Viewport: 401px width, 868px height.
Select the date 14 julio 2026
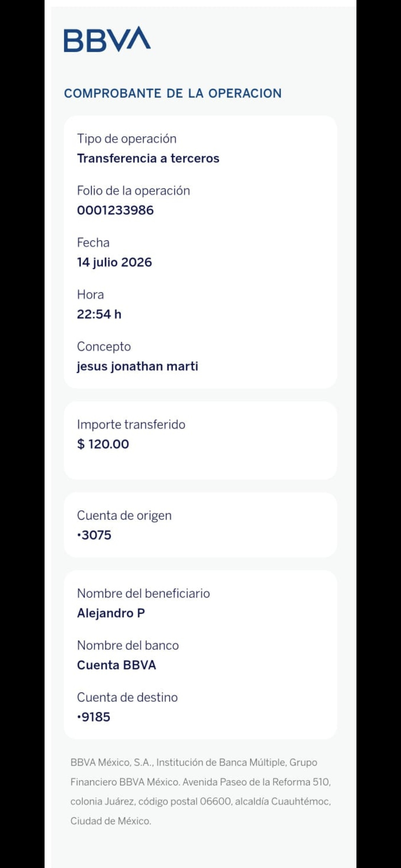pyautogui.click(x=114, y=262)
